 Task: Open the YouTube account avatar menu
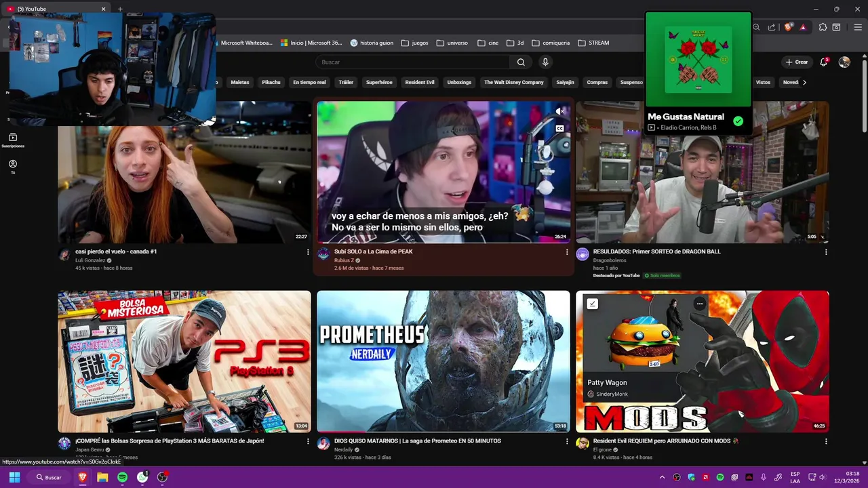coord(844,62)
